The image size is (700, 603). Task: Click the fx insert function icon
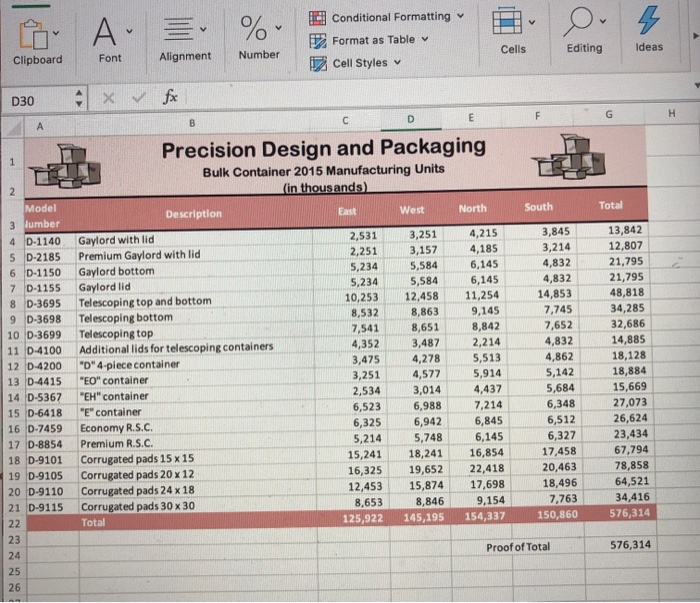(x=170, y=96)
